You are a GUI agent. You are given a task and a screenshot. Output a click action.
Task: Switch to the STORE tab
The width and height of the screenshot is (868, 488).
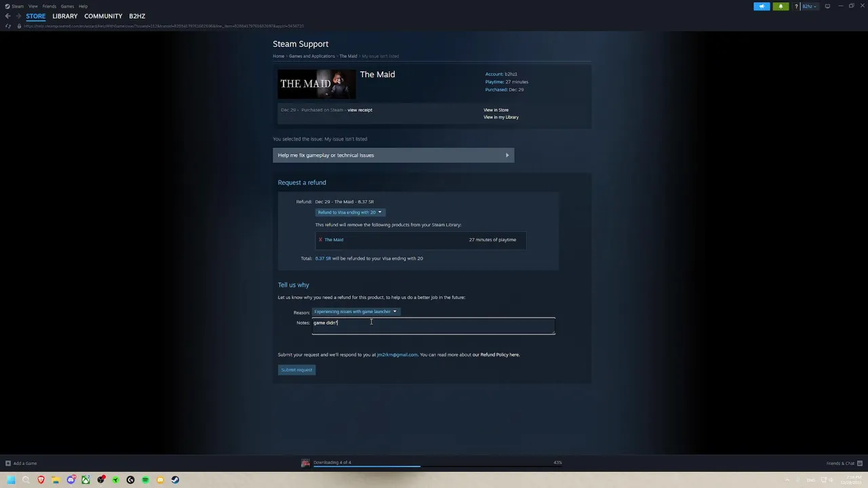pyautogui.click(x=36, y=16)
